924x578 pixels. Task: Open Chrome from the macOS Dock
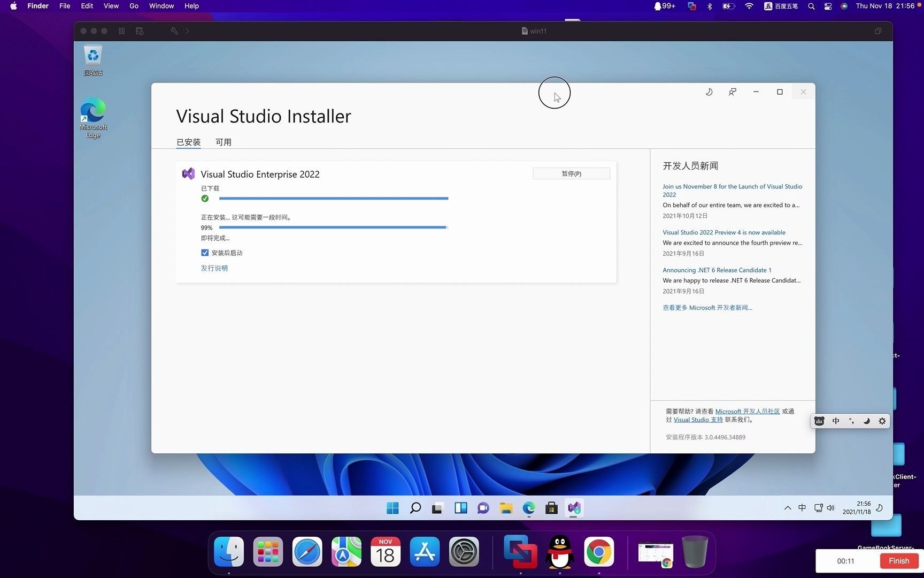coord(599,552)
